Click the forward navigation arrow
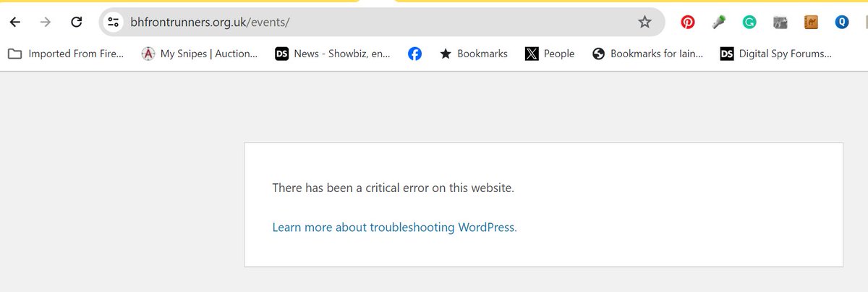The image size is (868, 292). (x=46, y=22)
